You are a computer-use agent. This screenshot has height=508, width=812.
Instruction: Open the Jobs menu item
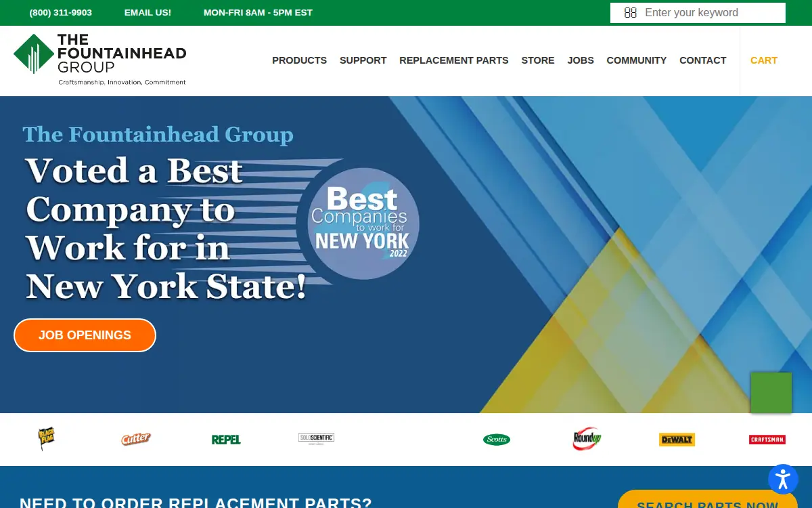click(x=581, y=60)
